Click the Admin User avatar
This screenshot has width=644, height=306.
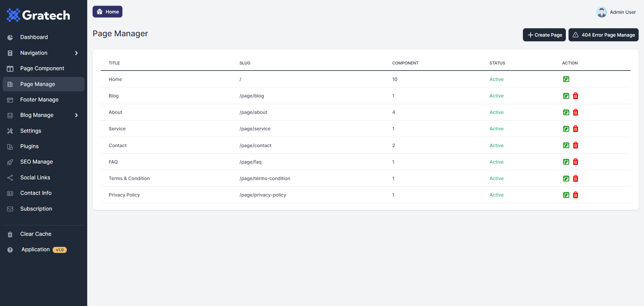pos(601,12)
